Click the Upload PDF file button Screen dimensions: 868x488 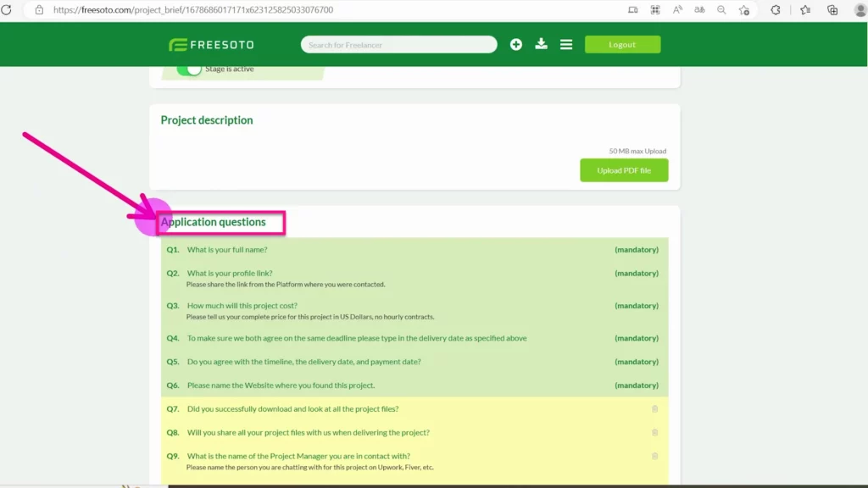point(624,170)
